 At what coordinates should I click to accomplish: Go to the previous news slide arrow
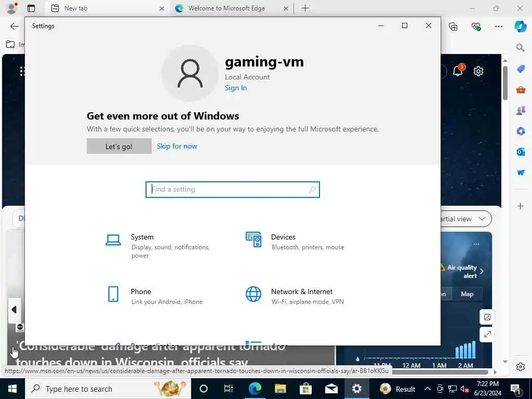[x=14, y=310]
